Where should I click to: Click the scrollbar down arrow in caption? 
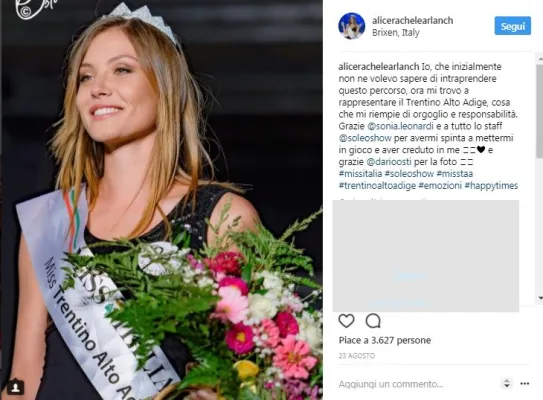(x=540, y=298)
